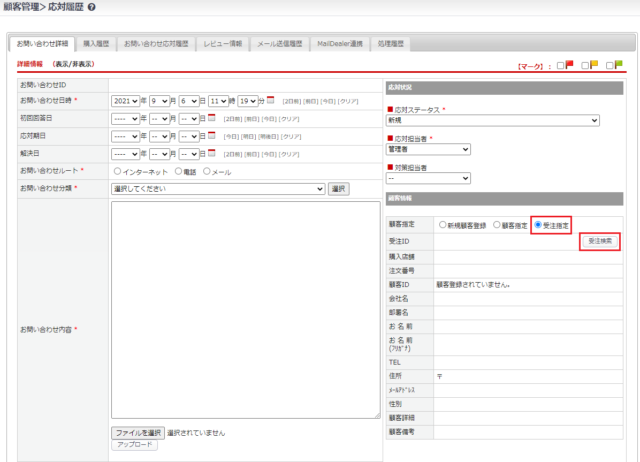The height and width of the screenshot is (462, 640).
Task: Click the 受注検索 button
Action: 600,241
